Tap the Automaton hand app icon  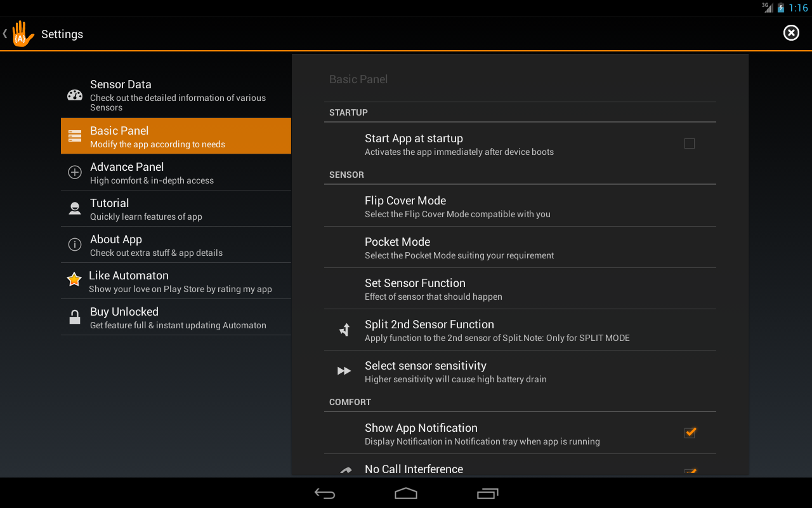[22, 34]
